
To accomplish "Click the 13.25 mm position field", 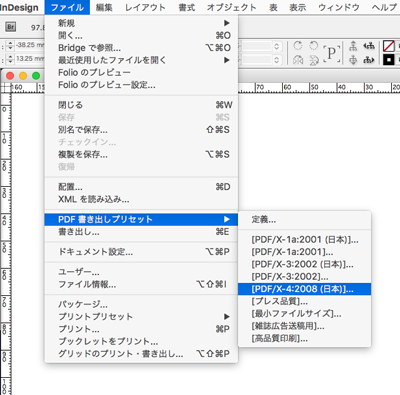I will click(29, 59).
